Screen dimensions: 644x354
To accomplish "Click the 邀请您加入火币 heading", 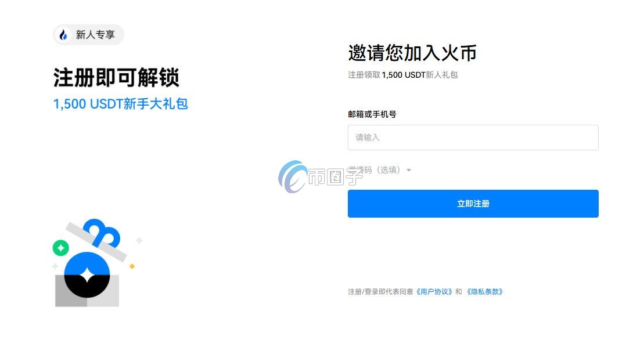I will 412,53.
